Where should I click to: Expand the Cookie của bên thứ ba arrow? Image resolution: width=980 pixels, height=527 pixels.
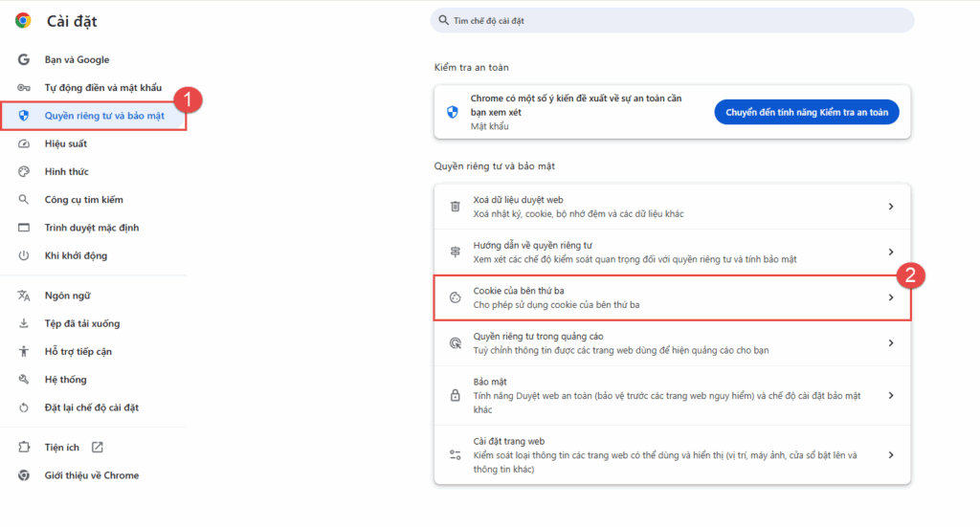pyautogui.click(x=890, y=297)
